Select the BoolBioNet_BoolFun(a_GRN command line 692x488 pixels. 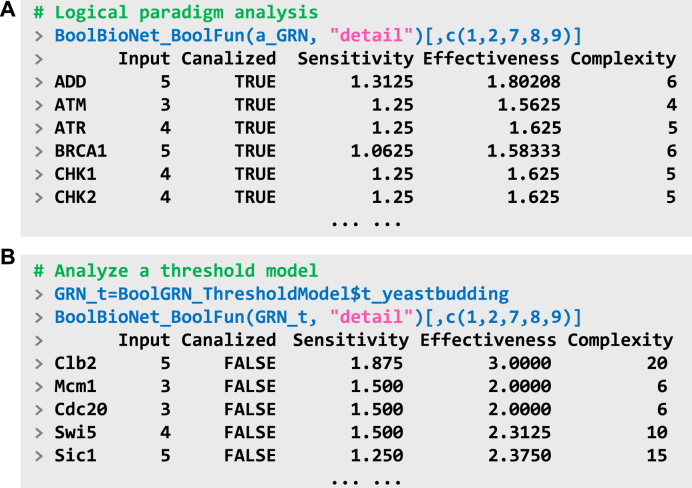tap(318, 35)
